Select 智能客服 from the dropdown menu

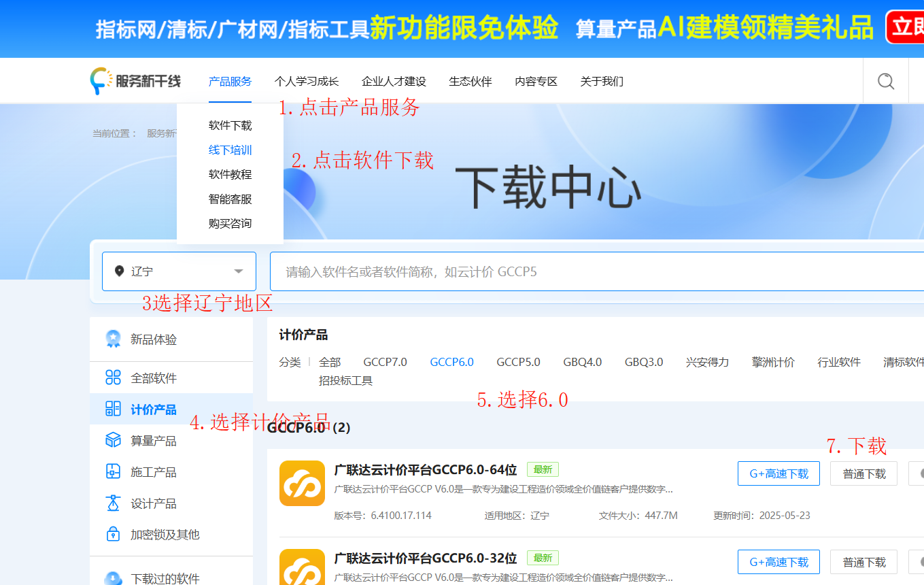point(230,199)
